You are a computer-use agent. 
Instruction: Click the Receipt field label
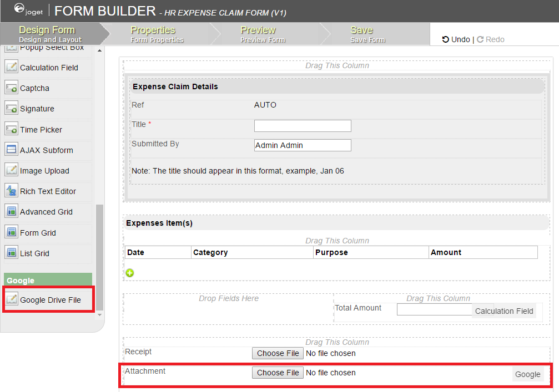[x=138, y=352]
